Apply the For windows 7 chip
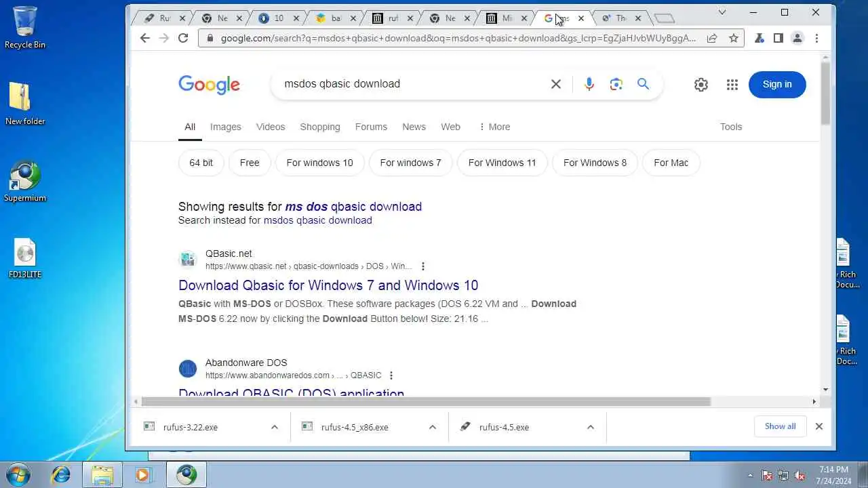 [410, 163]
